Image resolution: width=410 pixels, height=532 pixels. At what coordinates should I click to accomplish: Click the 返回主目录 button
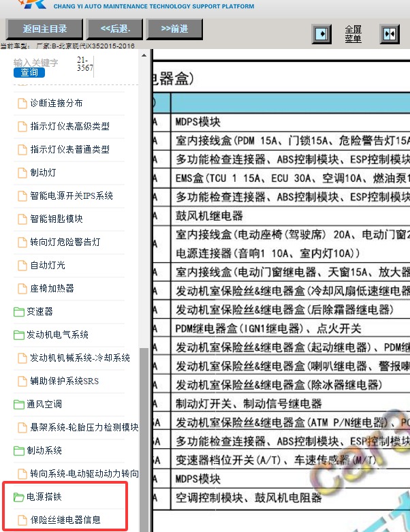click(x=44, y=29)
